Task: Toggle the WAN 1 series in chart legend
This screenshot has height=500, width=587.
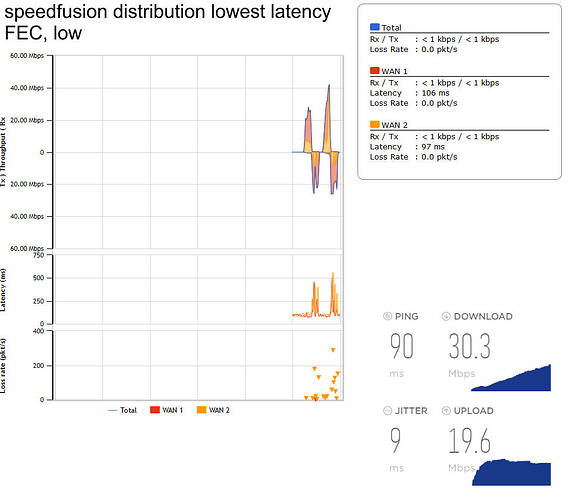Action: pyautogui.click(x=167, y=410)
